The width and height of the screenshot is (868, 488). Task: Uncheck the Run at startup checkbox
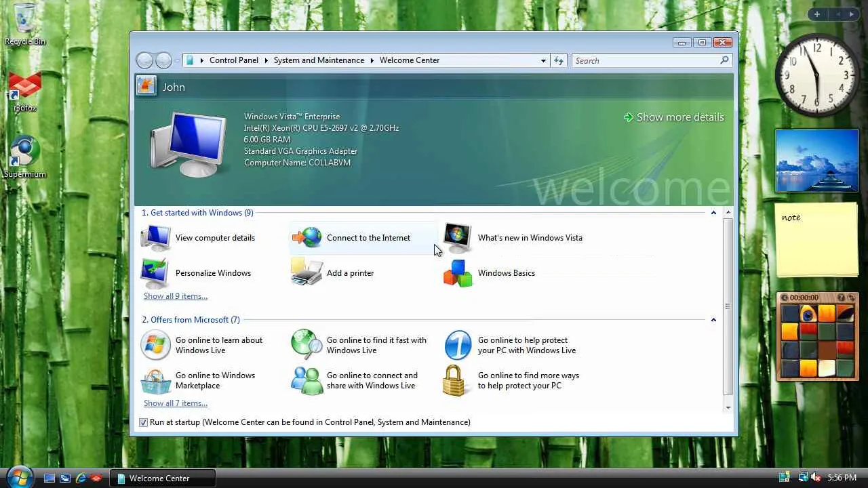click(x=143, y=422)
